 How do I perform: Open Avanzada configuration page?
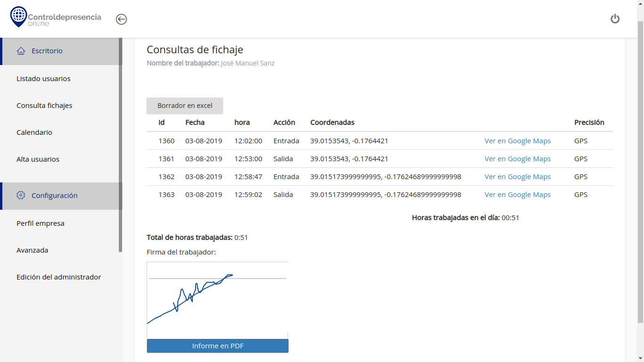pyautogui.click(x=32, y=250)
